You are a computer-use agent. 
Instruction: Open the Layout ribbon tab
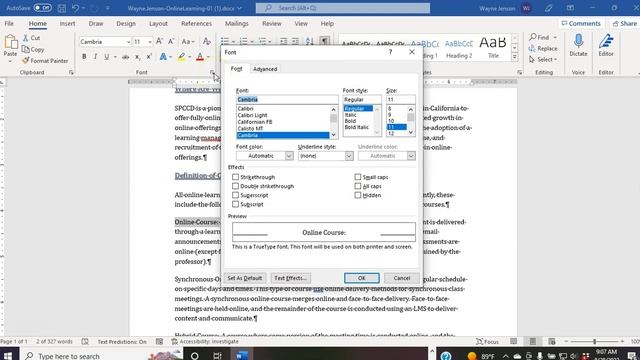pos(158,24)
